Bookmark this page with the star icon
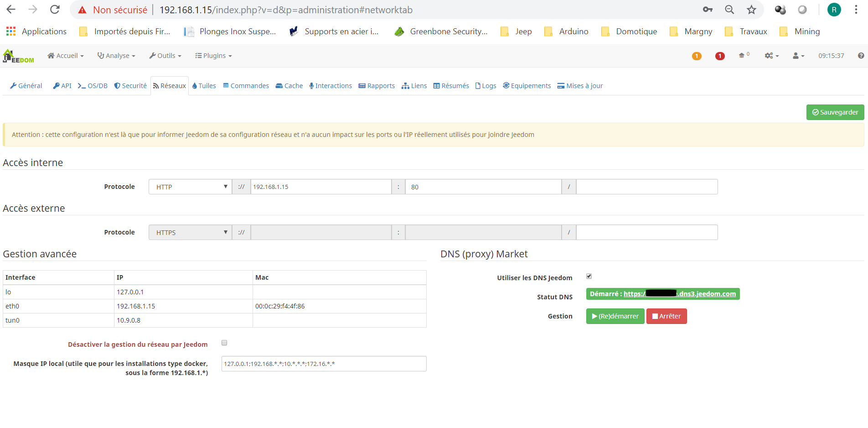Image resolution: width=868 pixels, height=428 pixels. coord(751,10)
